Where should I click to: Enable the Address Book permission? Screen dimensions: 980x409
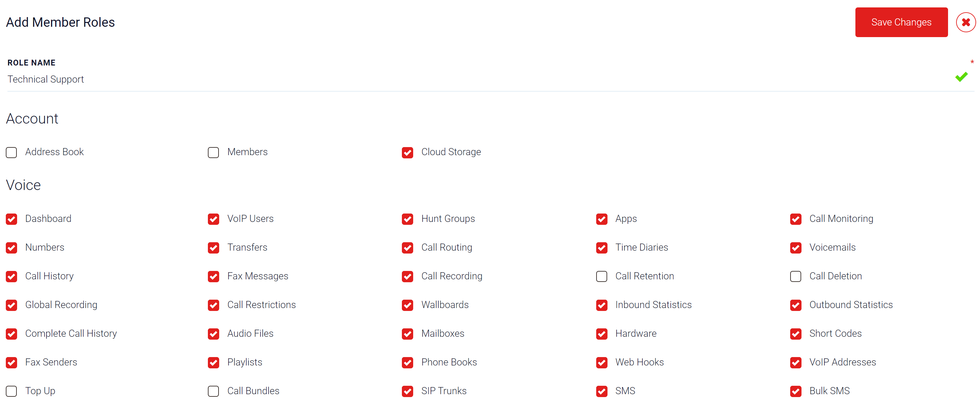pos(11,153)
